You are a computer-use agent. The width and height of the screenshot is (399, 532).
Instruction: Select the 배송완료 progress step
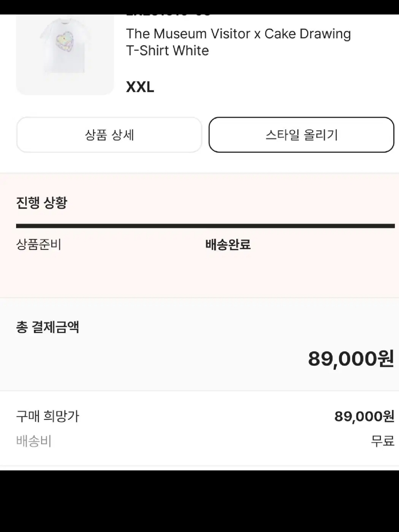(x=228, y=244)
